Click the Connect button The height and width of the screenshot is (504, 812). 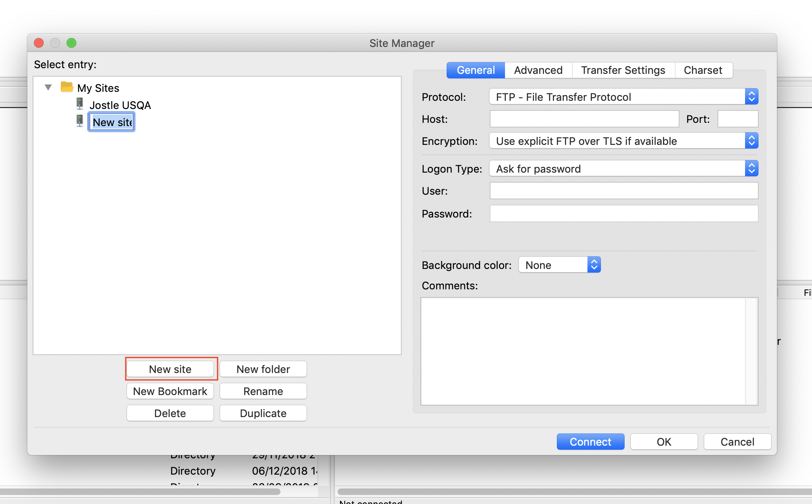pyautogui.click(x=590, y=442)
